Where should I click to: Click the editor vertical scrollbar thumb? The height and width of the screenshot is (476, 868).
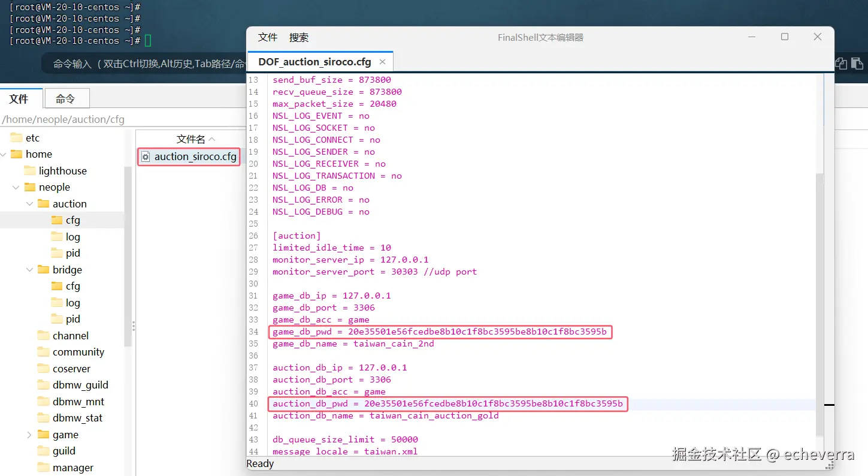click(x=820, y=306)
